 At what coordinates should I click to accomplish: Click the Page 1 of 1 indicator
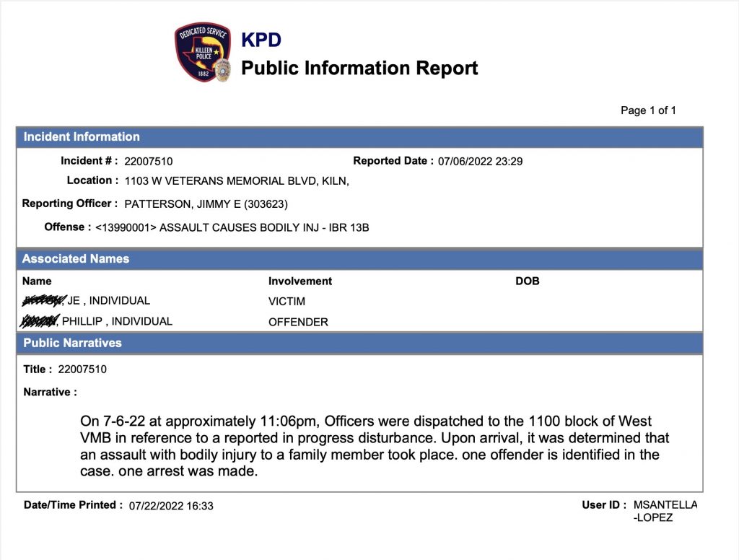[648, 110]
